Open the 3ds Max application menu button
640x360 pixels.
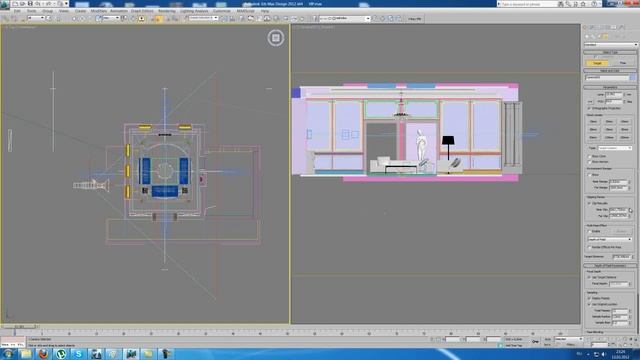[x=4, y=4]
